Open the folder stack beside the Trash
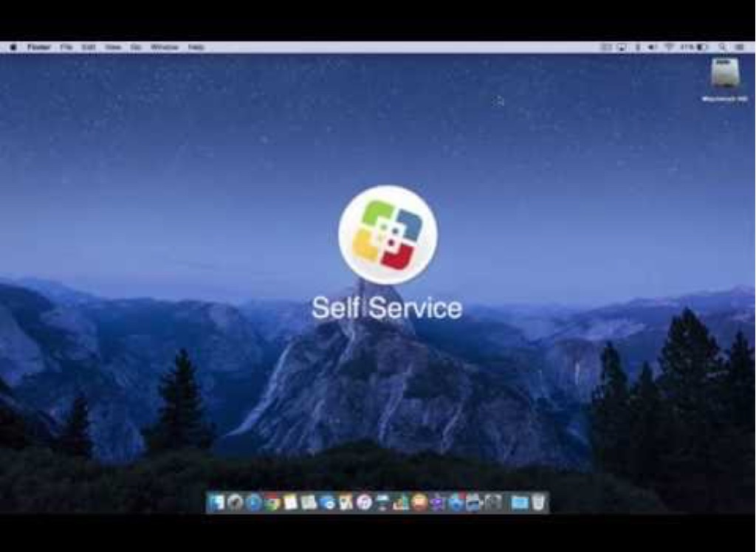The width and height of the screenshot is (756, 552). pos(520,503)
